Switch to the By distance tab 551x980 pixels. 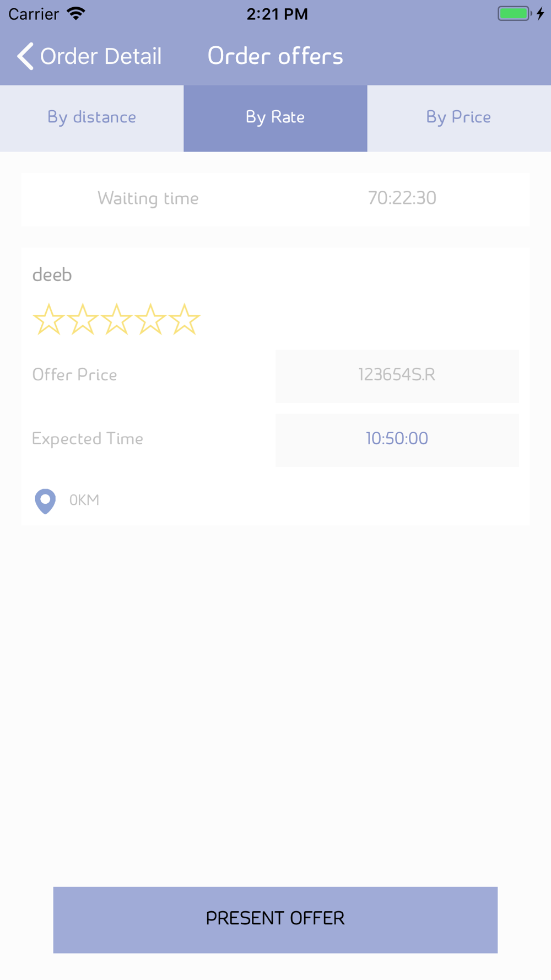[91, 118]
